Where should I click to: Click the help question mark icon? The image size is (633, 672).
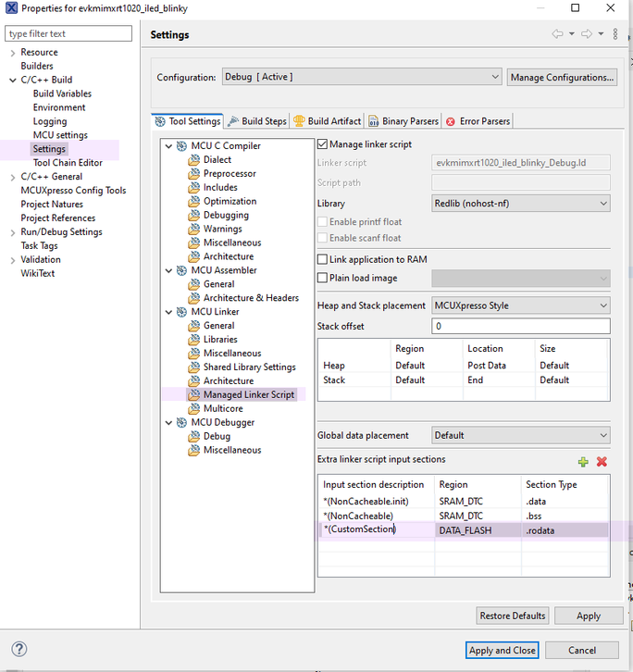[x=19, y=649]
